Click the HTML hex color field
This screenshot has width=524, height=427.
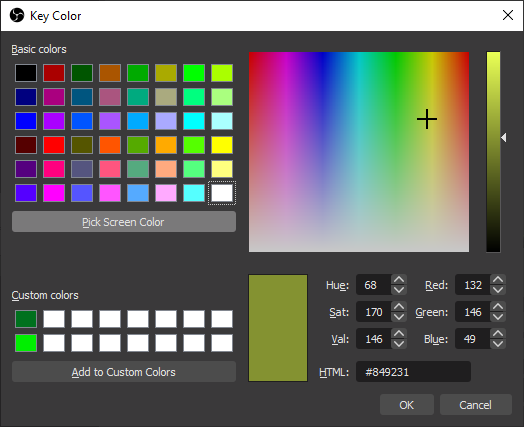click(413, 372)
